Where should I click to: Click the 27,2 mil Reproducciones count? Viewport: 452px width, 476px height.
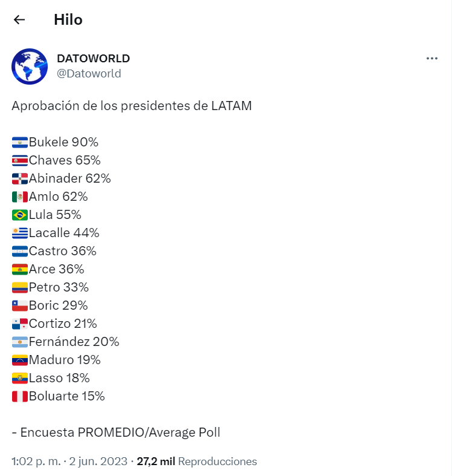196,461
